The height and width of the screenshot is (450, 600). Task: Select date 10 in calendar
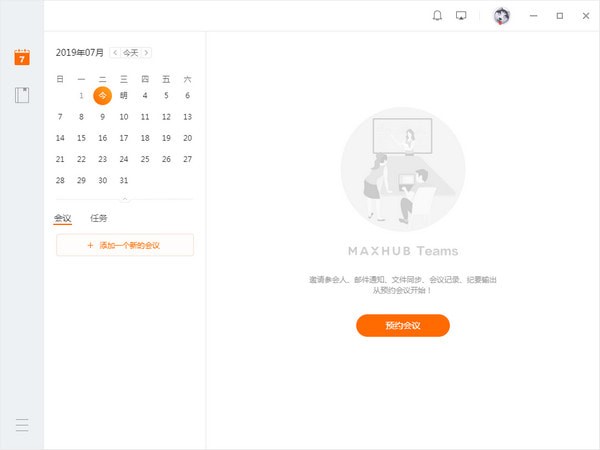[124, 117]
